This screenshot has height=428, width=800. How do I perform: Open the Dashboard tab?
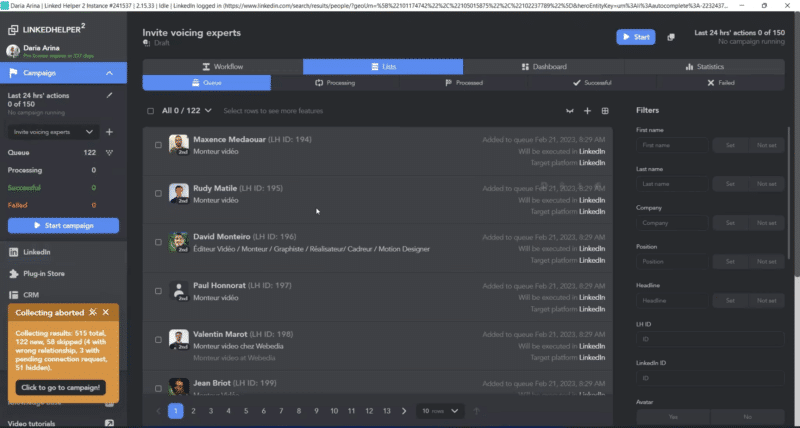click(x=543, y=67)
